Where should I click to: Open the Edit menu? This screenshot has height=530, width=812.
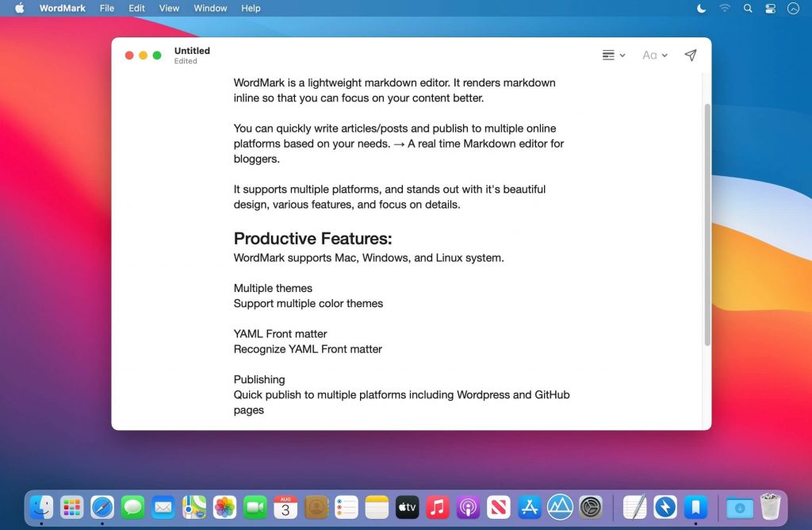(137, 8)
